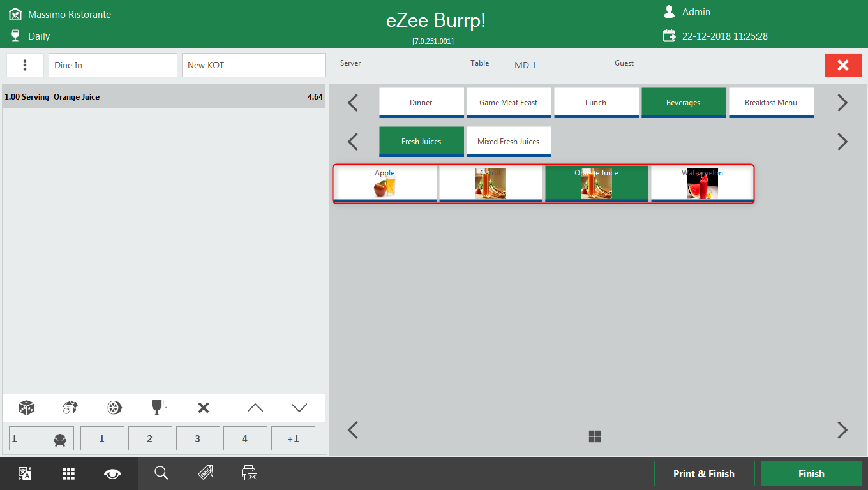Click the sofa seat icon button
This screenshot has height=490, width=868.
41,438
